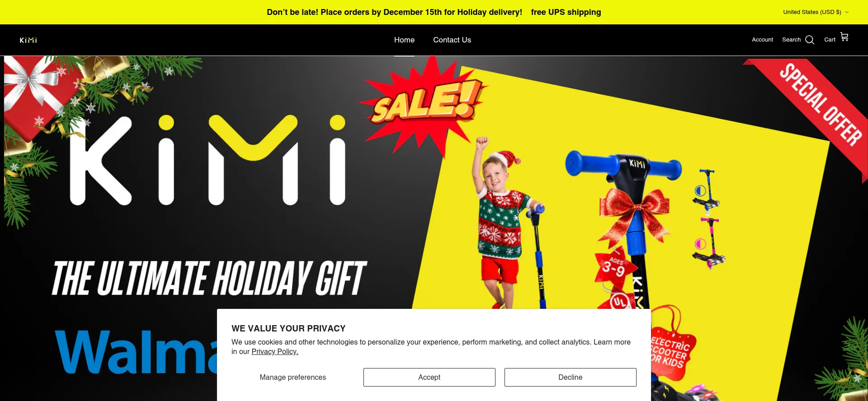This screenshot has height=401, width=868.
Task: Decline cookies in privacy banner
Action: point(570,377)
